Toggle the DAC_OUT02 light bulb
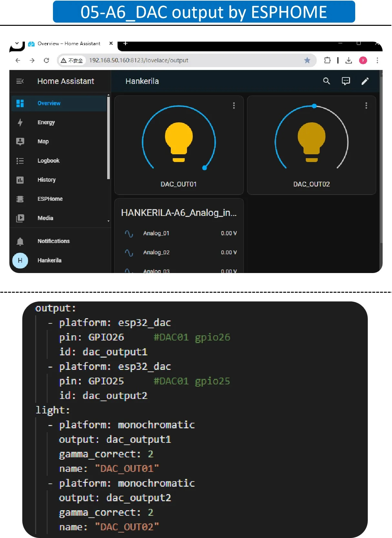The width and height of the screenshot is (392, 538). [x=311, y=142]
